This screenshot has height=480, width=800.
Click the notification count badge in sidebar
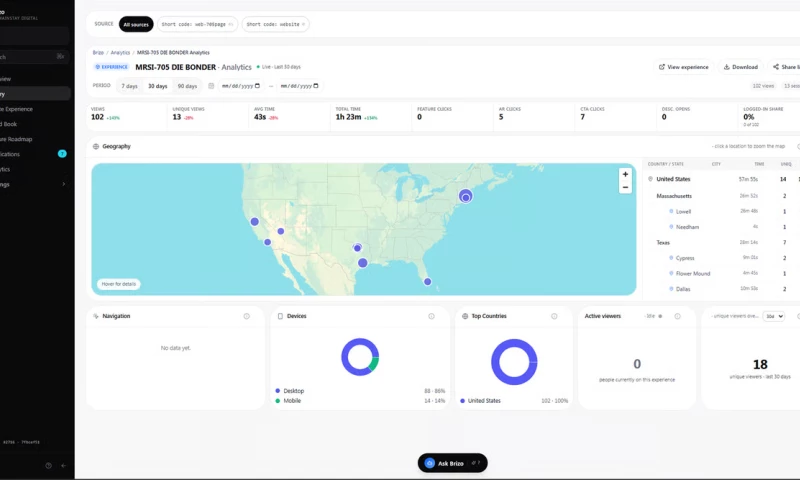[62, 154]
